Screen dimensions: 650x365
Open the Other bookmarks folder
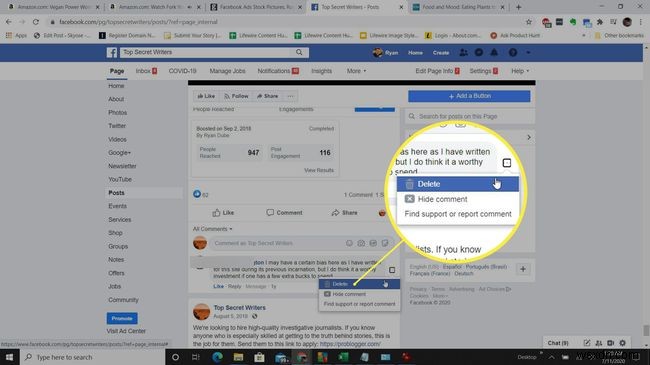pyautogui.click(x=619, y=36)
